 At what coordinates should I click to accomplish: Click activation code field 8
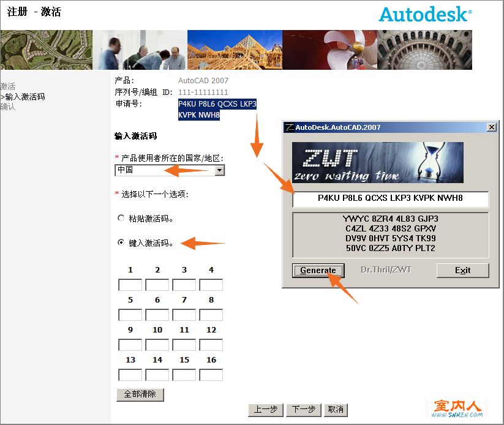tap(211, 315)
